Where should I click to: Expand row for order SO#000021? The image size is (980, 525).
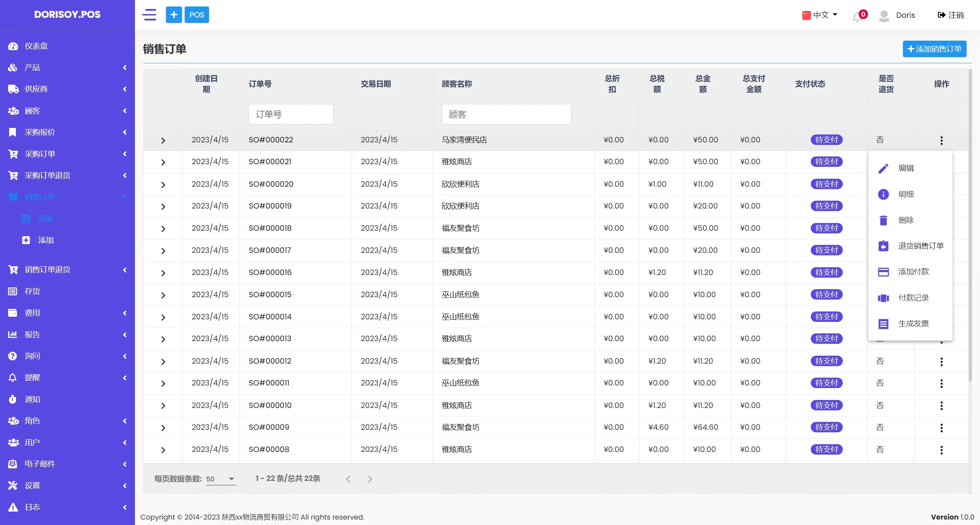pos(163,162)
